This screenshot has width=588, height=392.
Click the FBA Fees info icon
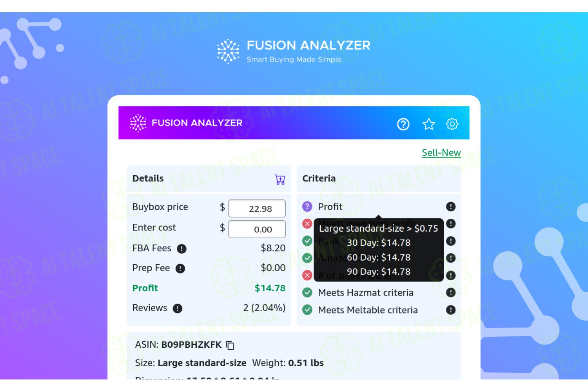pos(181,249)
